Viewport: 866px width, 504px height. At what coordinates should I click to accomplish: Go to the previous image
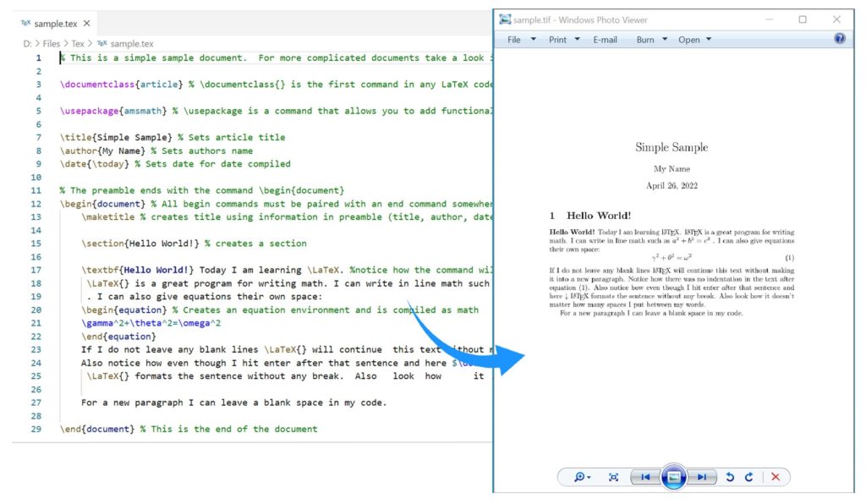[x=644, y=478]
